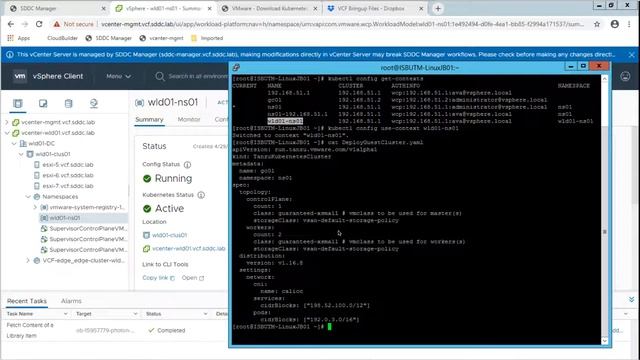This screenshot has height=360, width=640.
Task: Close the SDDC Manager browser tab
Action: click(x=103, y=8)
